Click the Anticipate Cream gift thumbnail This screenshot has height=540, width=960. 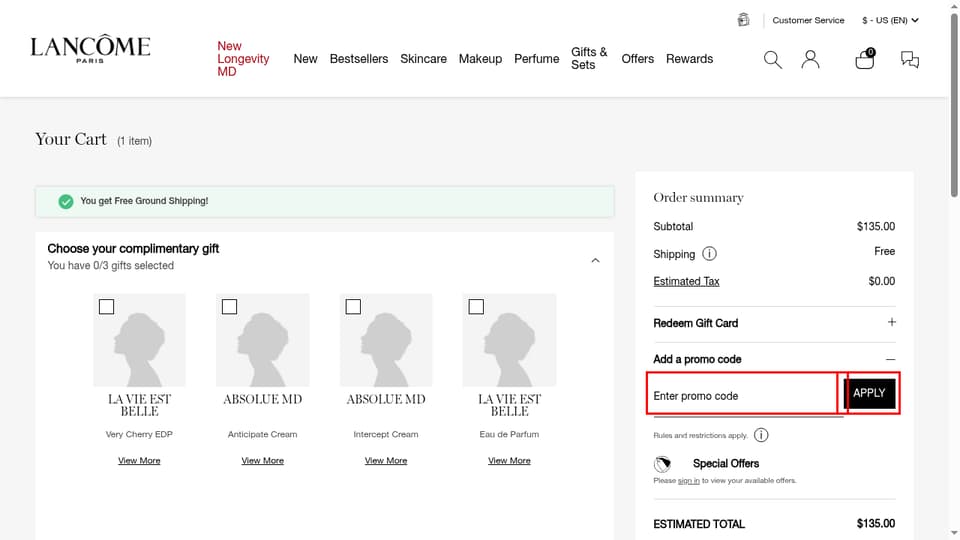coord(263,340)
